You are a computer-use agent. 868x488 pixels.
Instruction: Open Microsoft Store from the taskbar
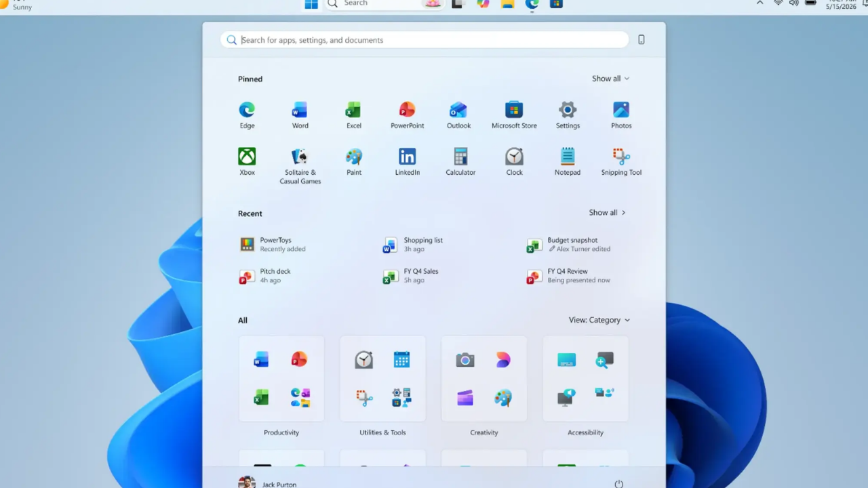pos(556,3)
